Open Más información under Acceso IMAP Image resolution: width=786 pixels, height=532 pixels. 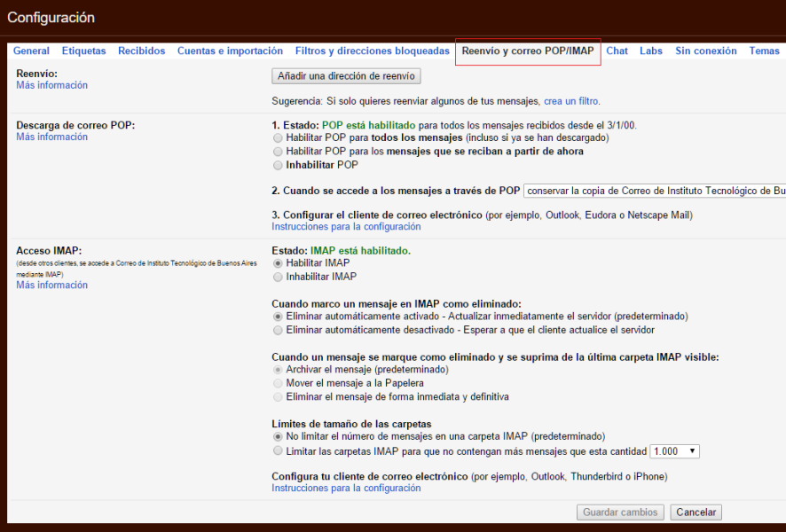tap(51, 286)
